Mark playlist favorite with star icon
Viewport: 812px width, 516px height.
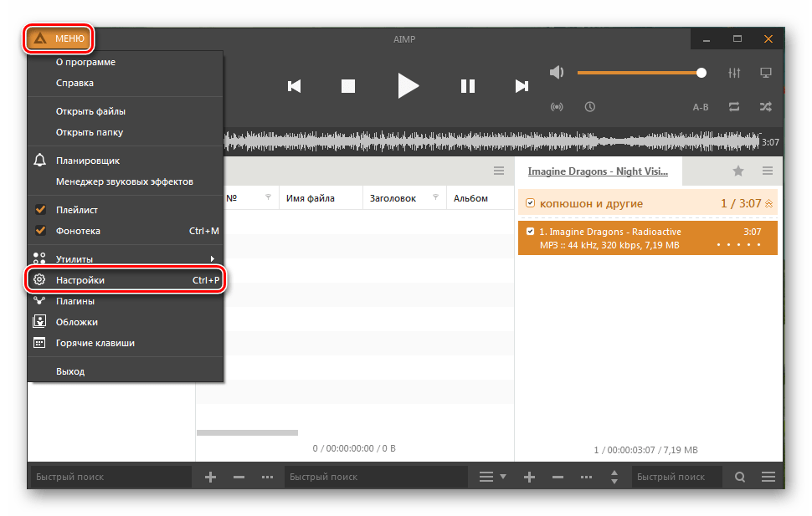click(738, 171)
